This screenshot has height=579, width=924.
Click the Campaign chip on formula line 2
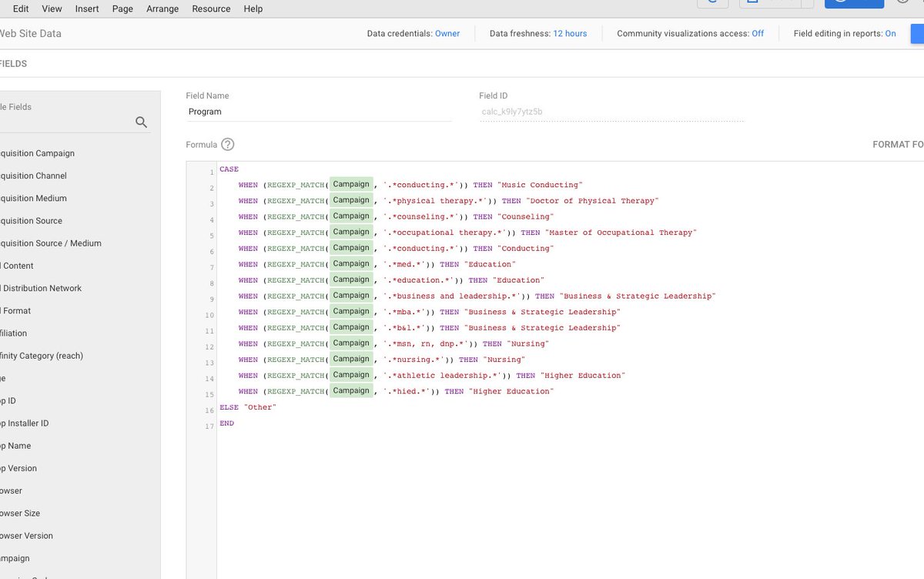pos(351,184)
